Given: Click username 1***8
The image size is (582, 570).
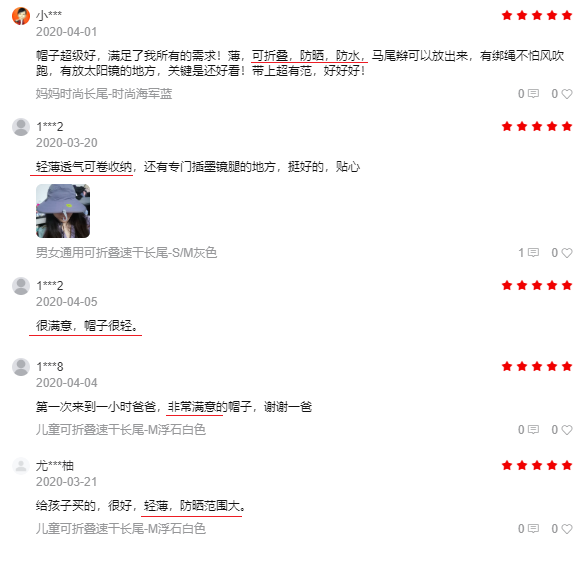Looking at the screenshot, I should (x=50, y=367).
